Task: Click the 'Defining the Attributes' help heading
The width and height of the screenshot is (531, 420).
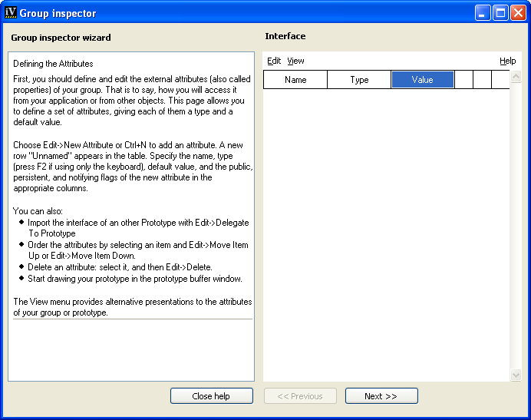Action: [x=53, y=64]
